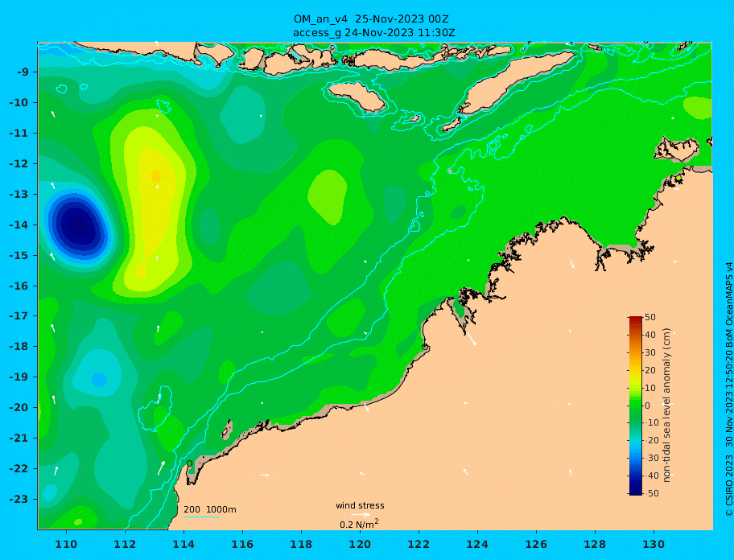Viewport: 734px width, 560px height.
Task: Click the subtitle 'access_g 24-Nov-2023 11:30Z'
Action: pyautogui.click(x=373, y=33)
